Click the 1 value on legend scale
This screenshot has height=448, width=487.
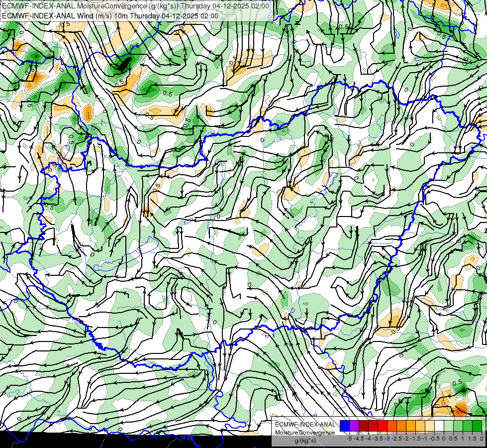(x=463, y=439)
